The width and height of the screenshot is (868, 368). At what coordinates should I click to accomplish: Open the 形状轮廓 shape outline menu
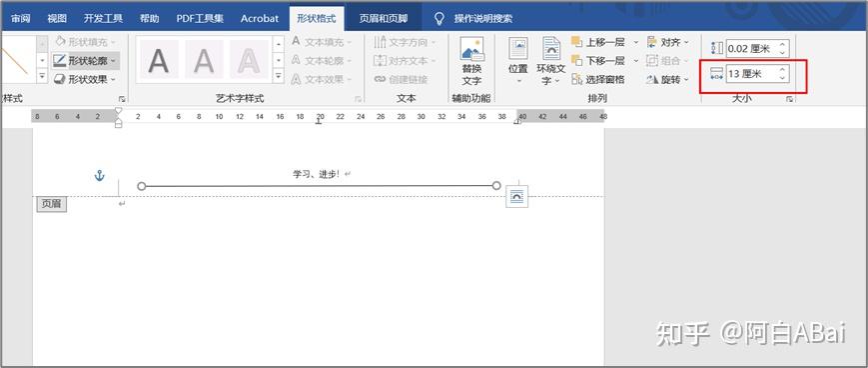(85, 60)
